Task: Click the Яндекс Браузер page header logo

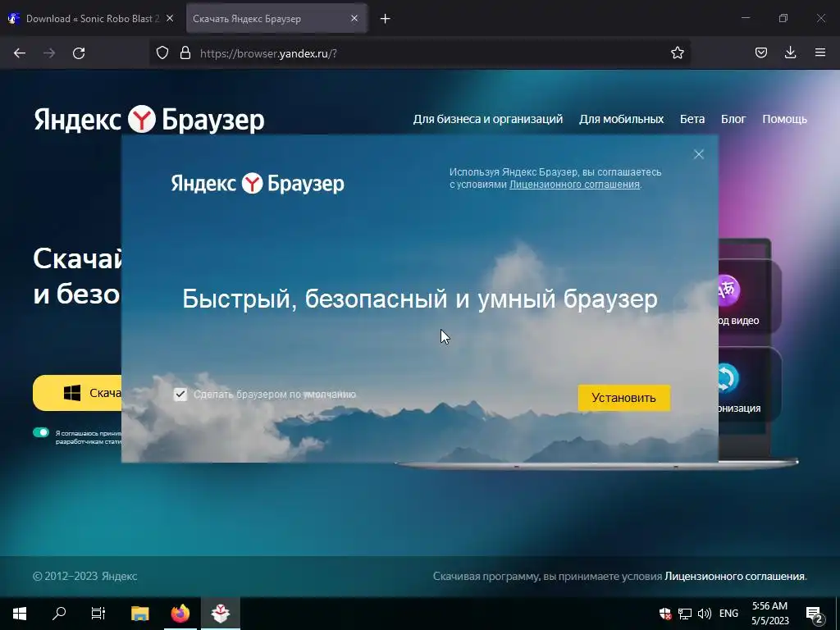Action: point(149,120)
